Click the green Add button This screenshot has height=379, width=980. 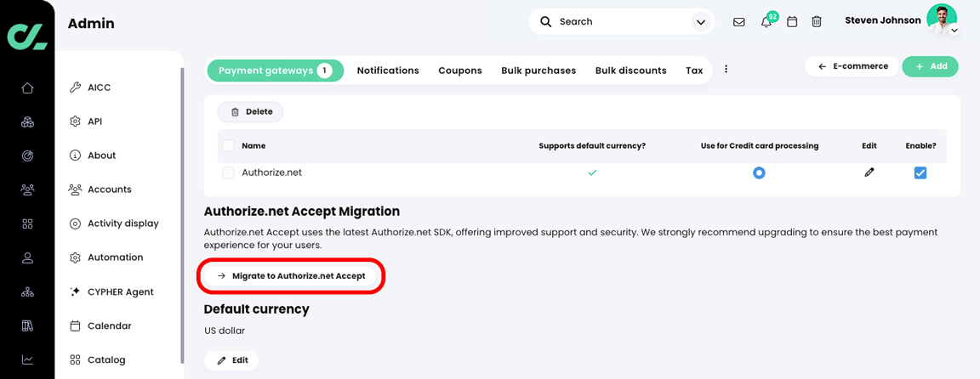coord(930,66)
